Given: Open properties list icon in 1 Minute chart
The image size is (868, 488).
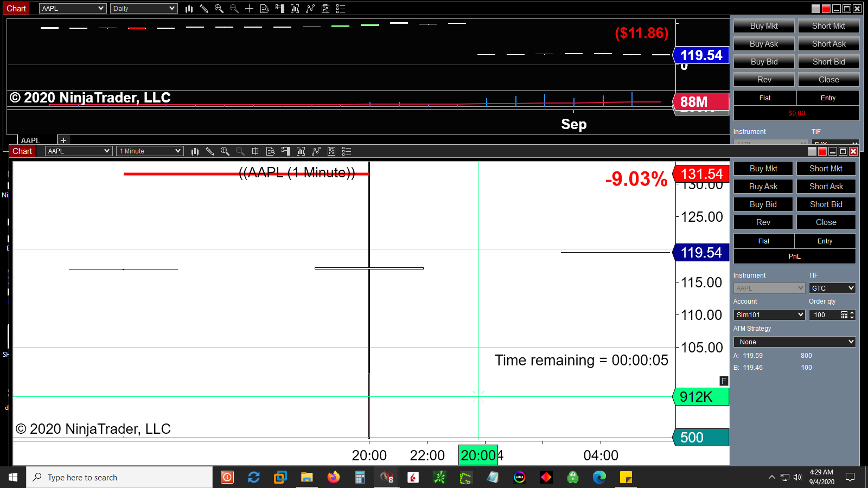Looking at the screenshot, I should (x=347, y=151).
